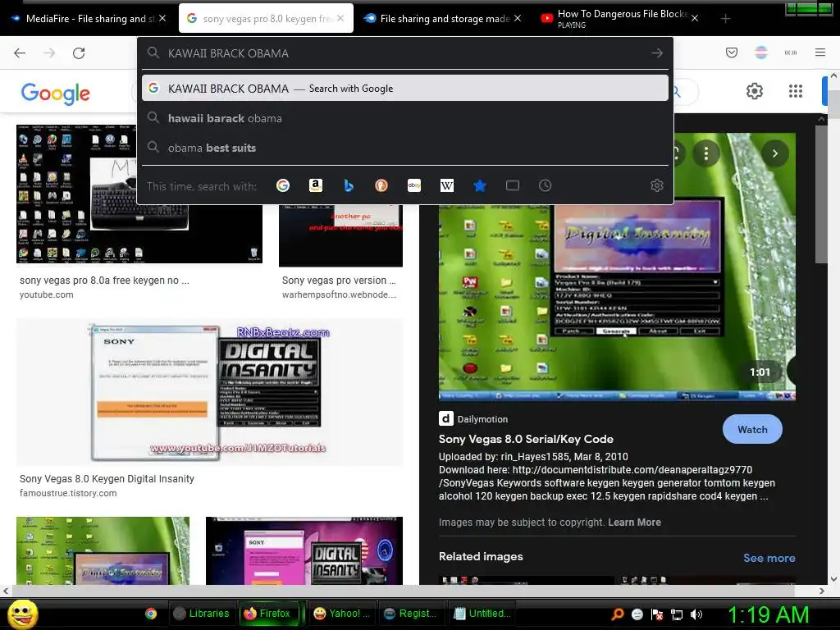Click See more related images
This screenshot has width=840, height=630.
coord(769,558)
